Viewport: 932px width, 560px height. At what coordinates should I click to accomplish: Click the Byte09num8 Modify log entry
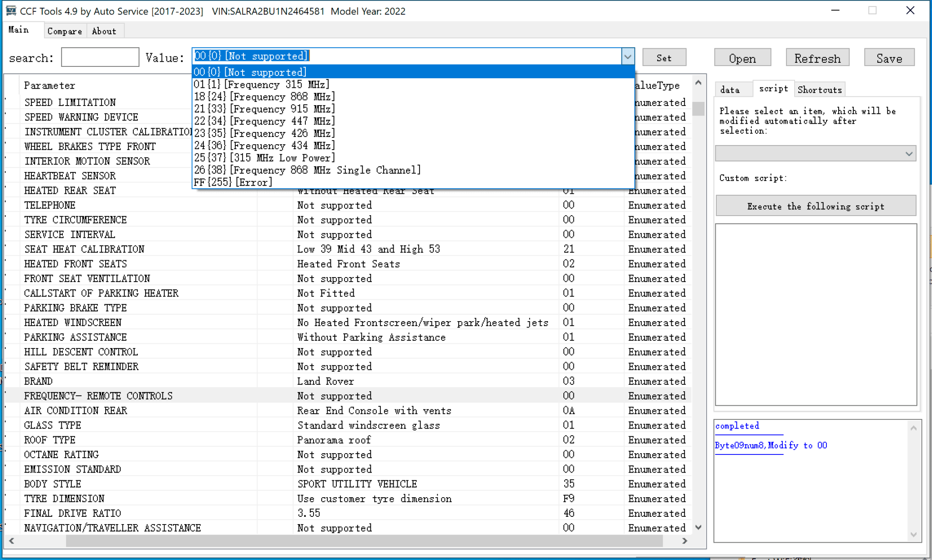pos(771,445)
